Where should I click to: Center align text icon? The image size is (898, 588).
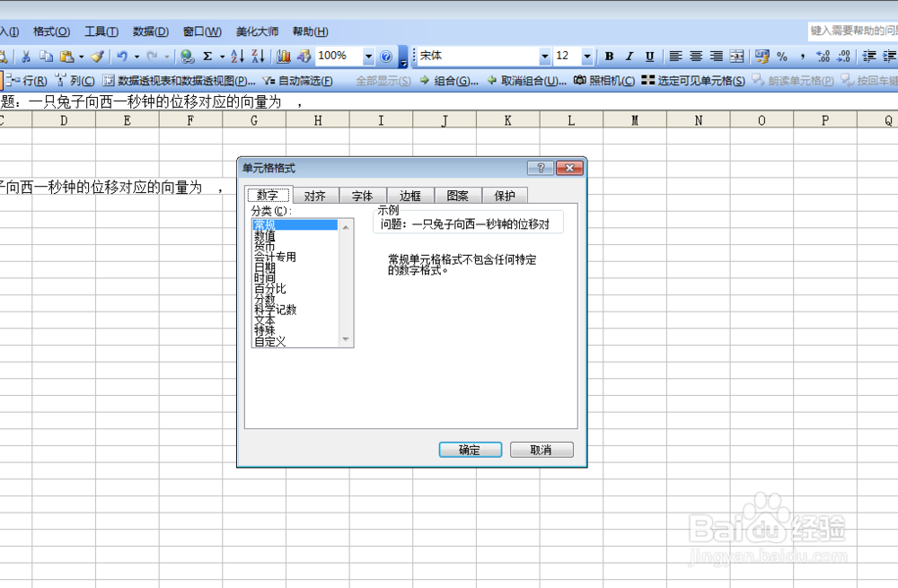point(696,57)
